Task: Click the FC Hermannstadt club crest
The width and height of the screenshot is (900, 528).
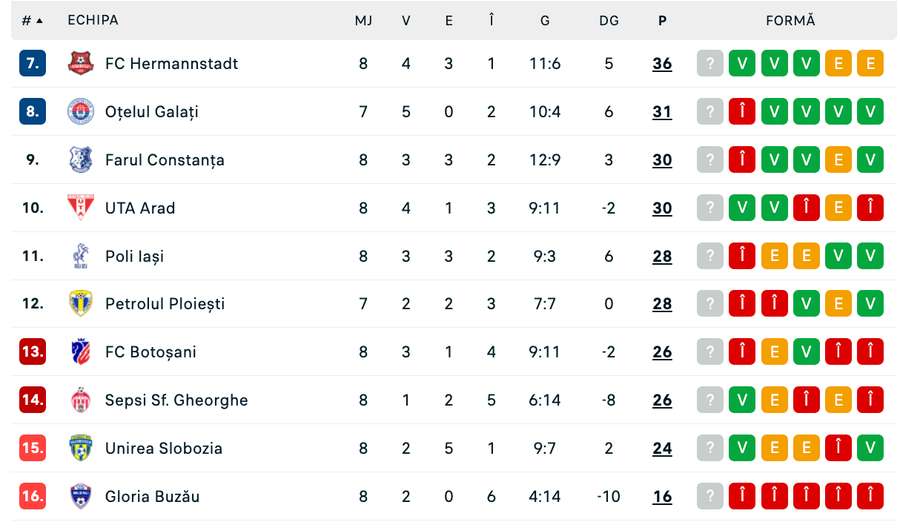Action: (80, 63)
